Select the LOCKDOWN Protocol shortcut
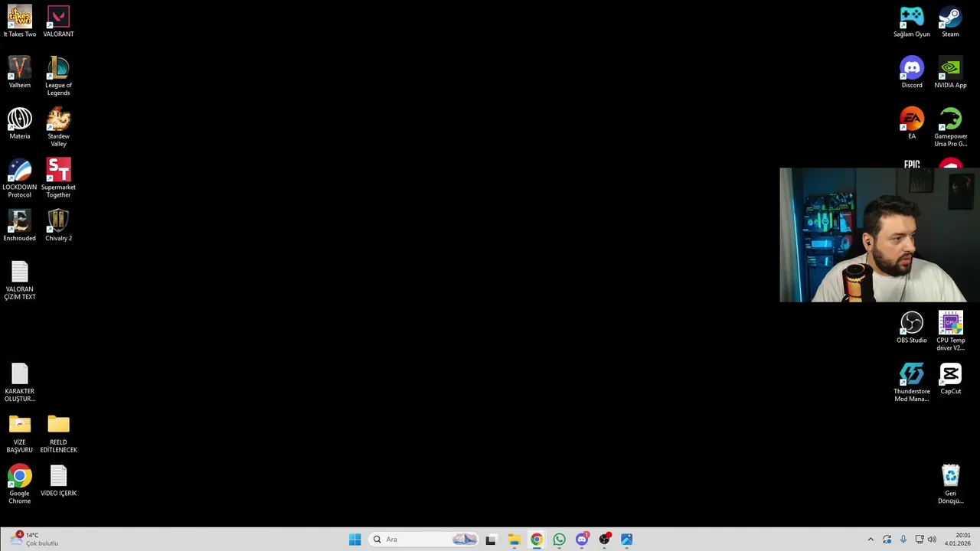Image resolution: width=980 pixels, height=551 pixels. tap(20, 178)
